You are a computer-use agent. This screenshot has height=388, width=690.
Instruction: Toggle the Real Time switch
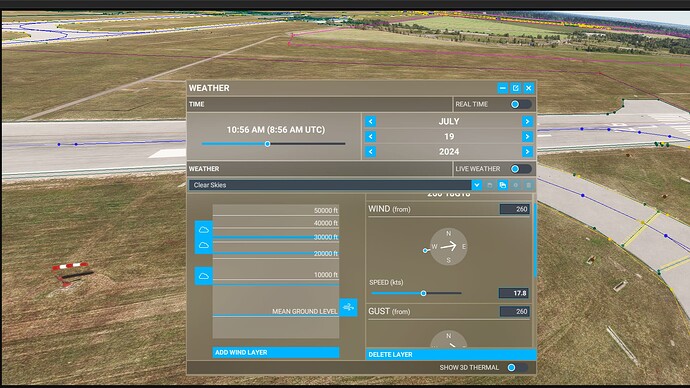pos(521,104)
